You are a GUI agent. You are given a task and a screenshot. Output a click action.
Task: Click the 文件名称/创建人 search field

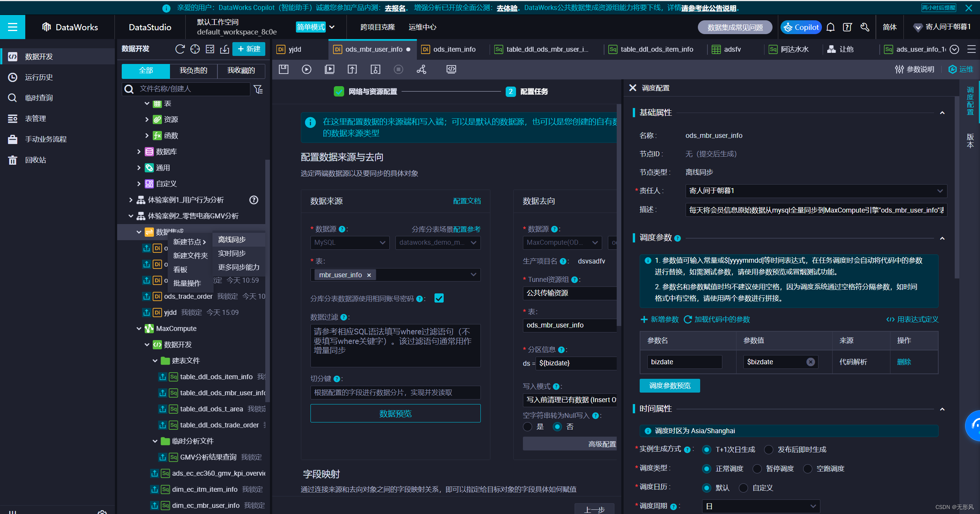coord(186,89)
